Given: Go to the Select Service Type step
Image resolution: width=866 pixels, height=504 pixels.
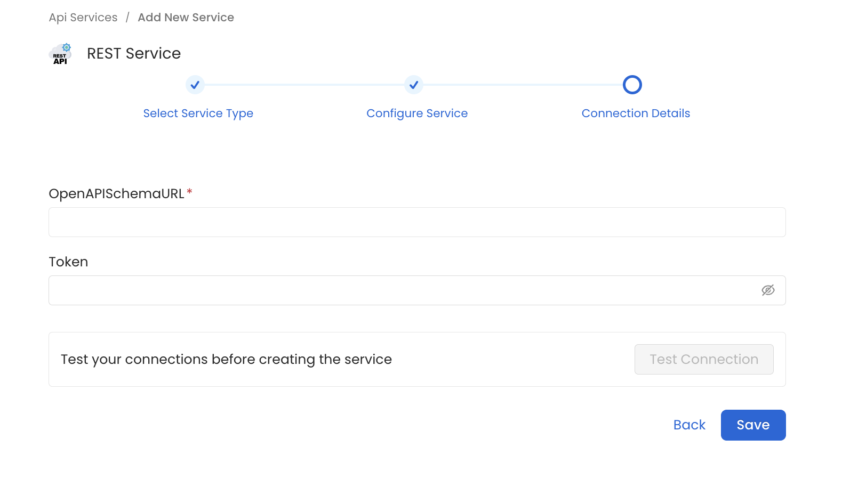Looking at the screenshot, I should point(198,113).
